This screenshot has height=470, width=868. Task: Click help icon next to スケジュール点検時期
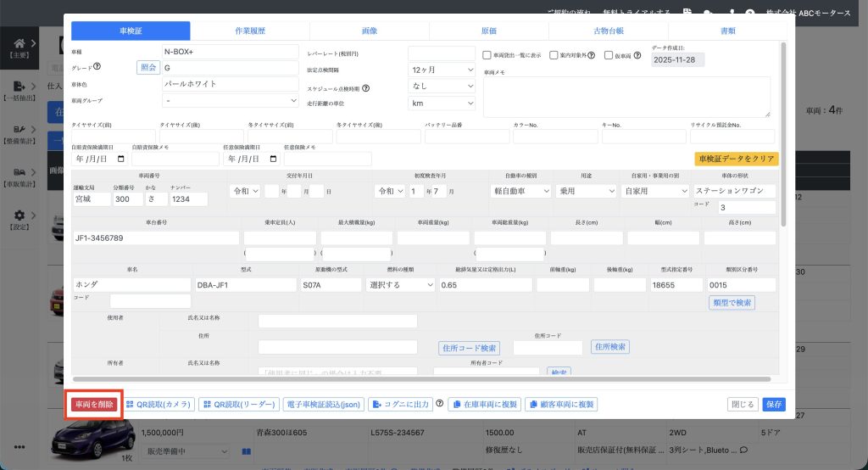pyautogui.click(x=366, y=87)
